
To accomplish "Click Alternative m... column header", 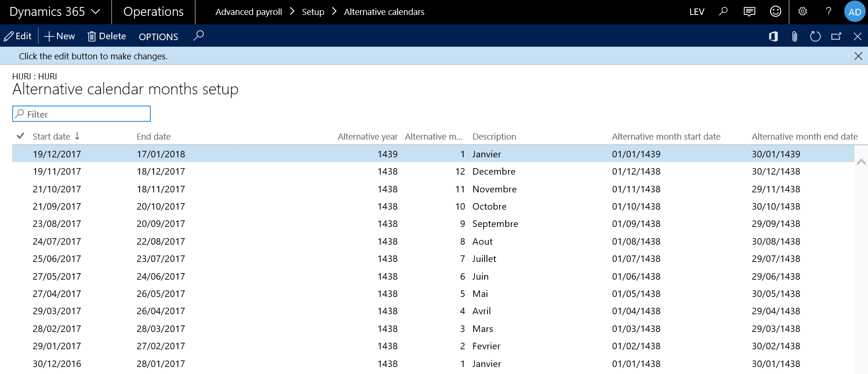I will tap(434, 136).
